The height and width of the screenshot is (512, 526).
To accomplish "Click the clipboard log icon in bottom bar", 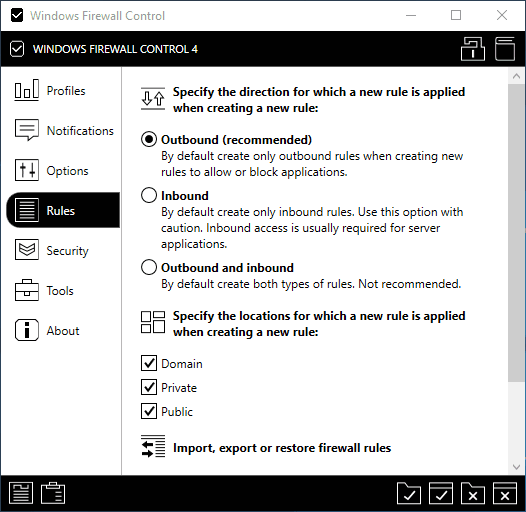I will [53, 493].
